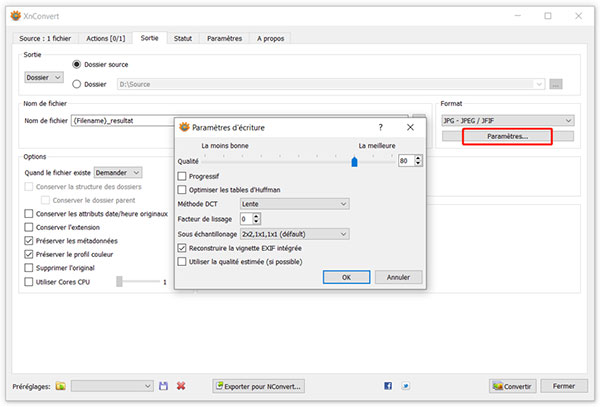
Task: Open the Statut tab
Action: [183, 38]
